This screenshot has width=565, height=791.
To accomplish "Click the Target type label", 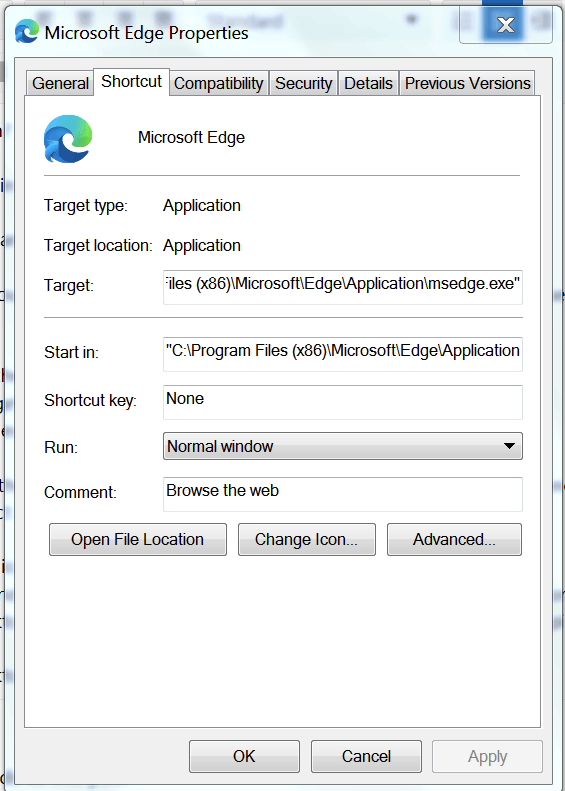I will point(86,206).
